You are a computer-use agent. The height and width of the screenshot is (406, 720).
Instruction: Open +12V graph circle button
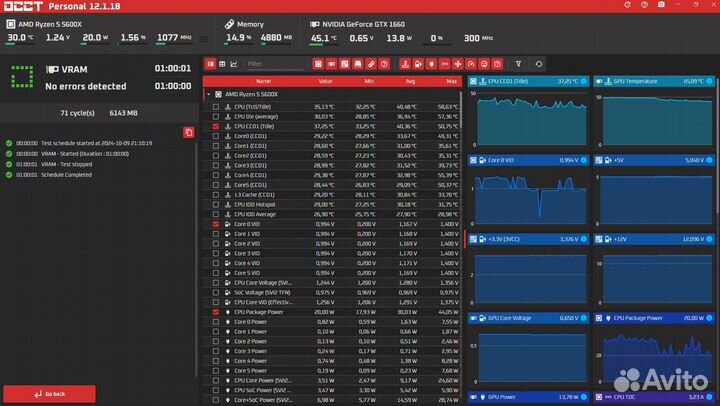click(709, 239)
